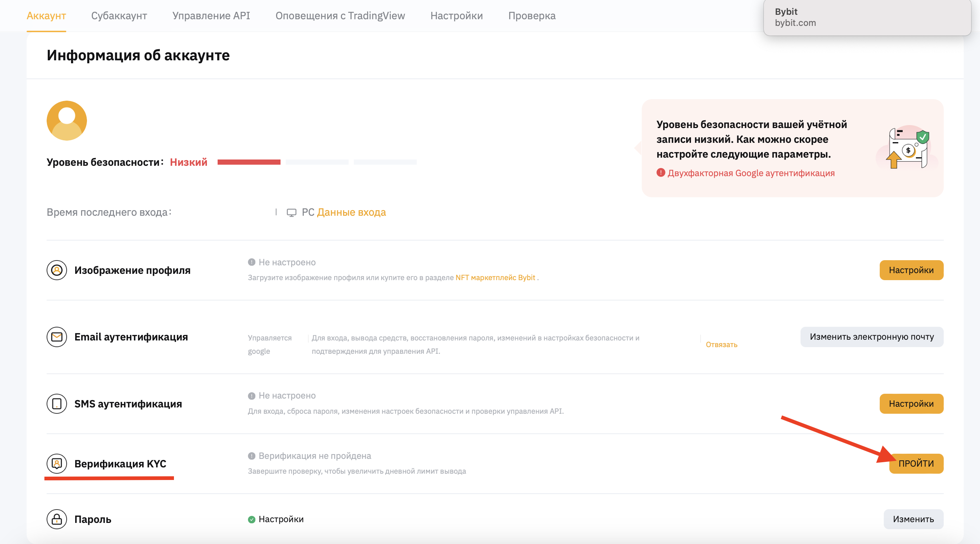Click the KYC verification ID icon
The image size is (980, 544).
[57, 464]
